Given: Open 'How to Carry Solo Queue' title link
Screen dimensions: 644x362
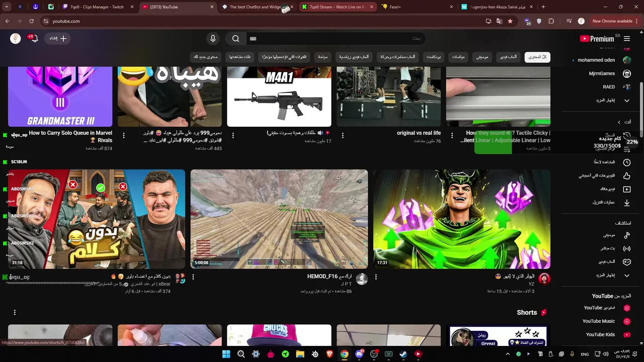Looking at the screenshot, I should 70,136.
